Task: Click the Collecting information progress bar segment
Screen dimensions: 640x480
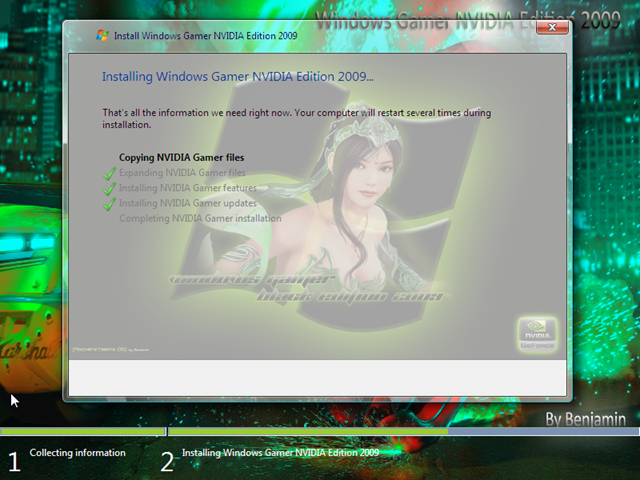Action: [x=82, y=431]
